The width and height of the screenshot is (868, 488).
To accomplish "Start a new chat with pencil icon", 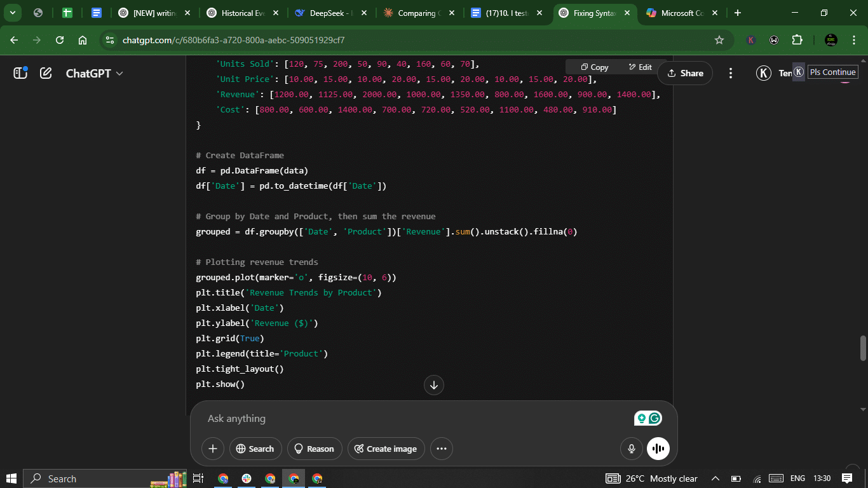I will coord(46,73).
